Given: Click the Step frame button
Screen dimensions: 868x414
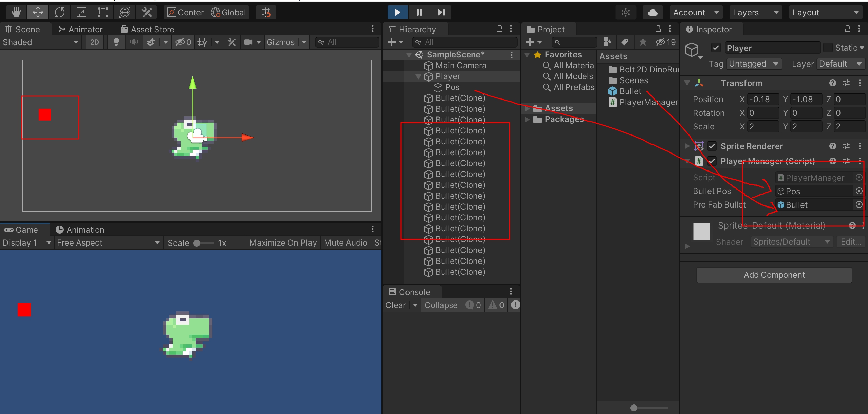Looking at the screenshot, I should pos(441,13).
